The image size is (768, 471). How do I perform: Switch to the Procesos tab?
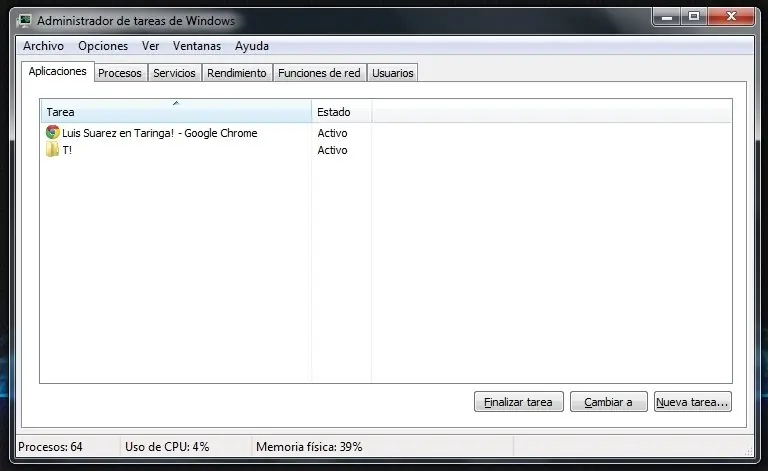click(120, 73)
